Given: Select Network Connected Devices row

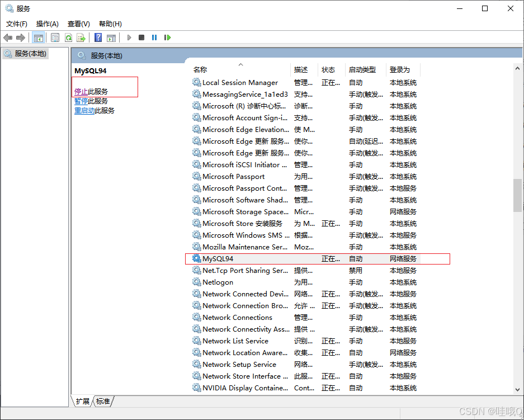Looking at the screenshot, I should (306, 294).
